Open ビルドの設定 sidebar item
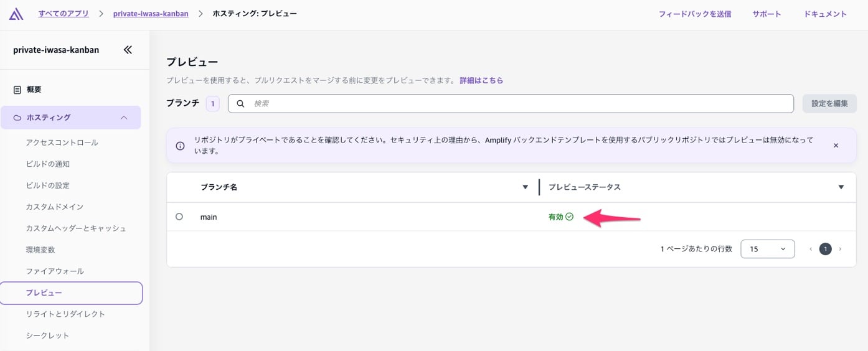Image resolution: width=868 pixels, height=351 pixels. click(48, 185)
